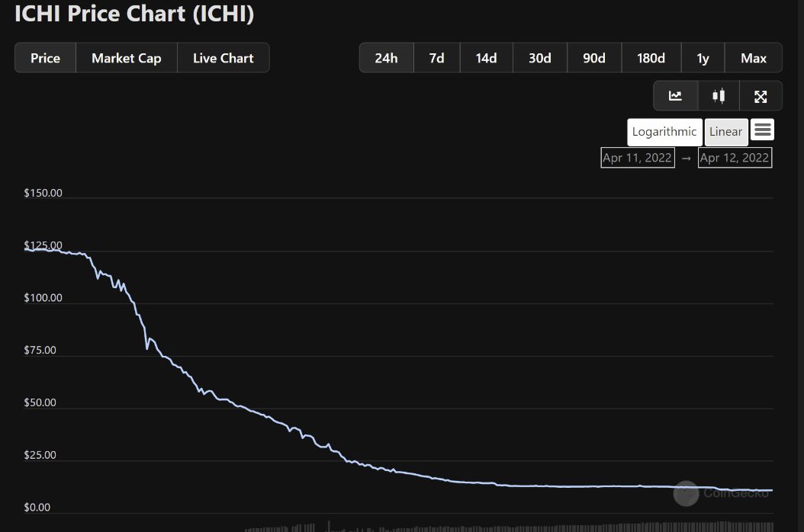The height and width of the screenshot is (532, 804).
Task: Open the Apr 11, 2022 start date picker
Action: (637, 158)
